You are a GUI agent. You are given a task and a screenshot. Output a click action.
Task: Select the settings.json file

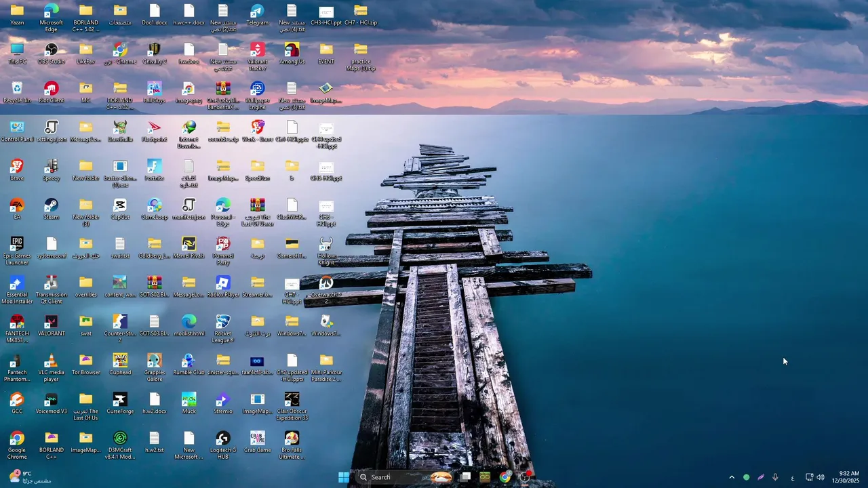(x=51, y=131)
